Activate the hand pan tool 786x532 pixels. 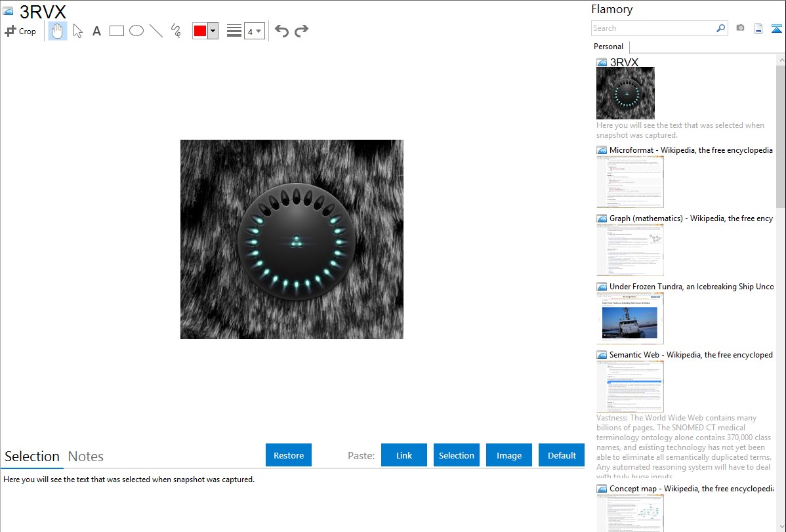(x=58, y=31)
